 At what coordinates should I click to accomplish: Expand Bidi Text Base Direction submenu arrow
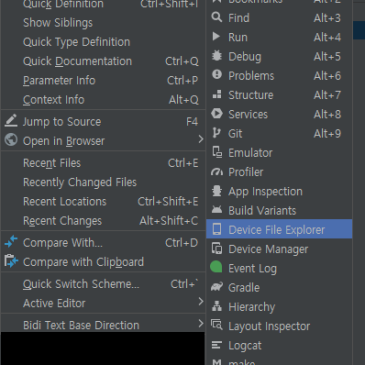click(x=200, y=324)
